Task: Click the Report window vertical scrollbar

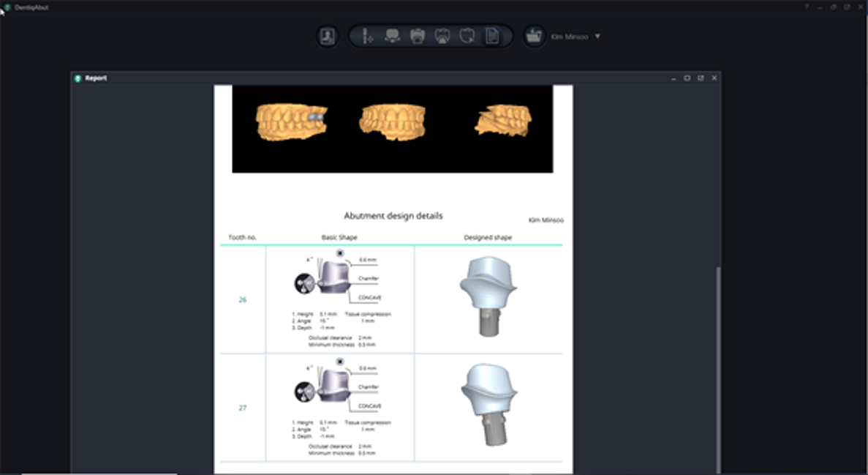Action: 717,366
